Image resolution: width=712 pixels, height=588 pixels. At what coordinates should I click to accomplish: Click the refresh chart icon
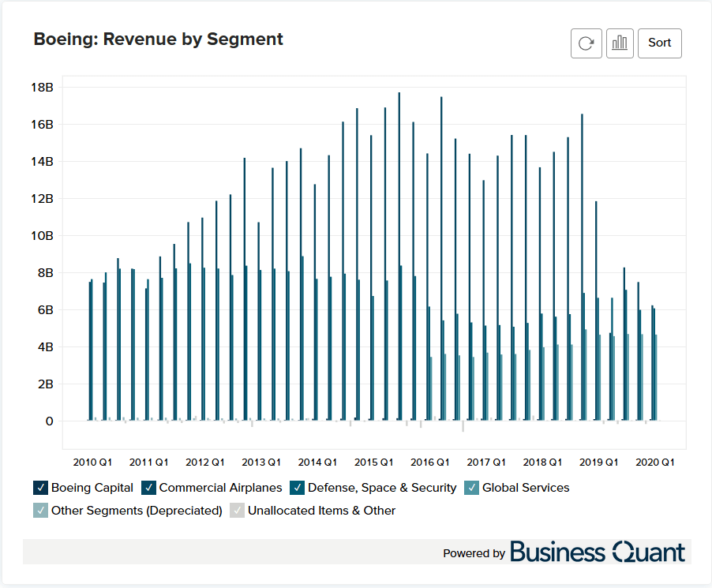(586, 43)
